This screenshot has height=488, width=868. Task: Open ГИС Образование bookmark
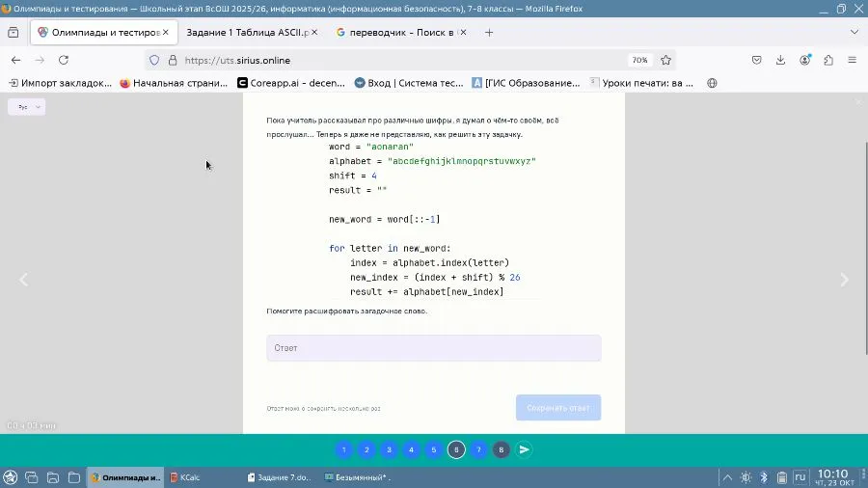click(x=526, y=83)
